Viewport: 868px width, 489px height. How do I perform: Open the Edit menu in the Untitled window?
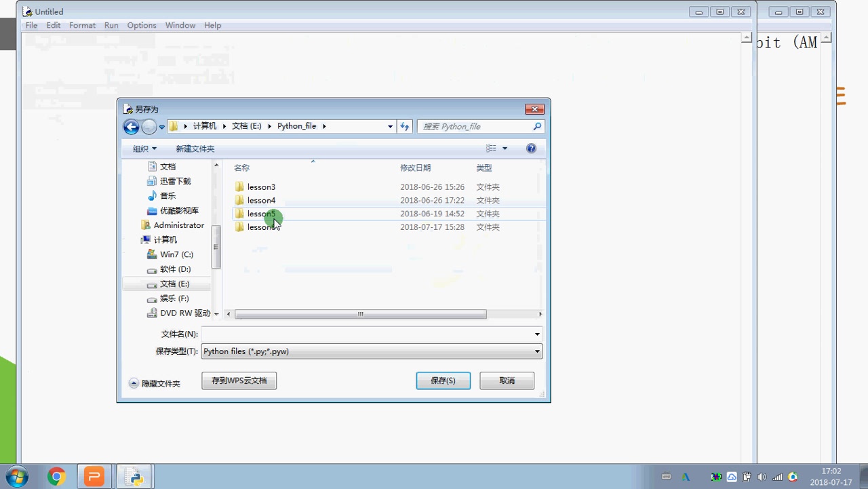[x=54, y=25]
